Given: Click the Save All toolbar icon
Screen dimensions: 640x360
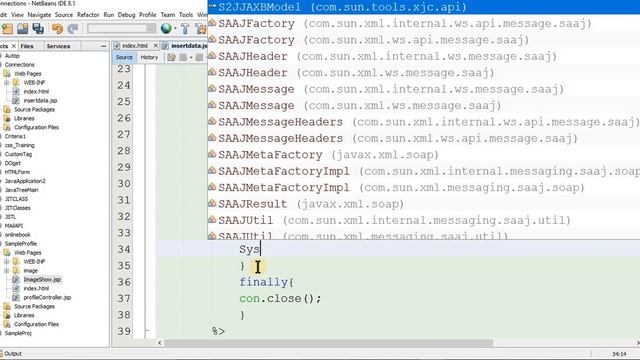Looking at the screenshot, I should click(x=38, y=29).
